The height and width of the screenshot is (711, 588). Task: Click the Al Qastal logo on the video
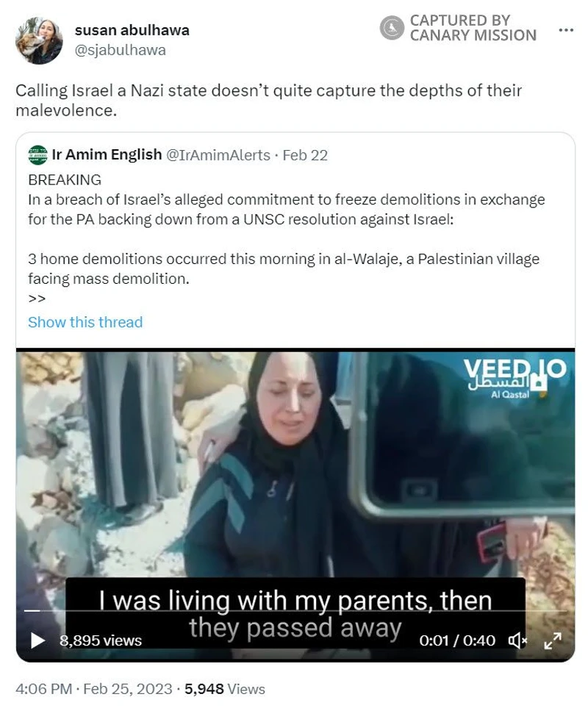pos(509,389)
